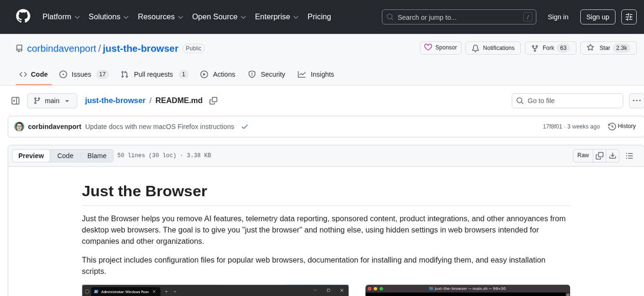
Task: Copy the raw README contents icon
Action: point(599,155)
